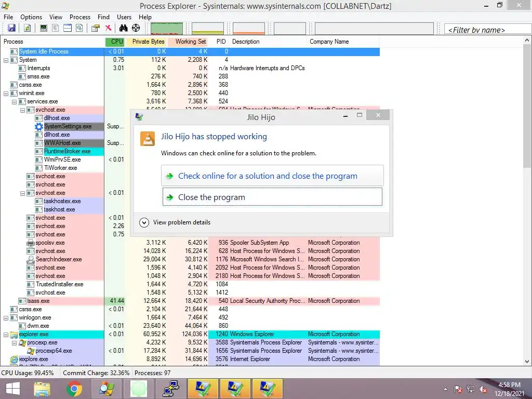Click the Save toolbar icon
Viewport: 532px width, 399px height.
coord(11,28)
